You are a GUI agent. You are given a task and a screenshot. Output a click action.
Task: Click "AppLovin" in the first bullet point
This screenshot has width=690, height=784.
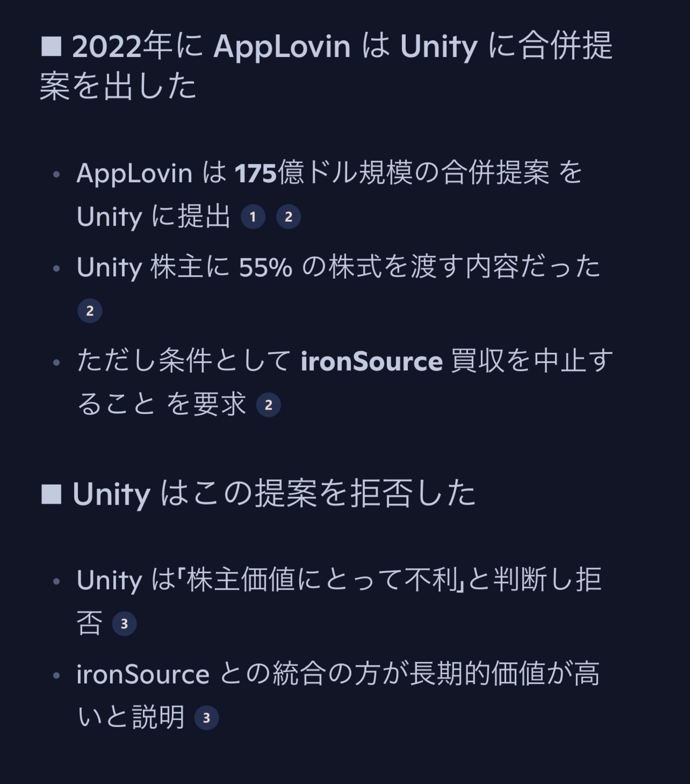click(134, 173)
